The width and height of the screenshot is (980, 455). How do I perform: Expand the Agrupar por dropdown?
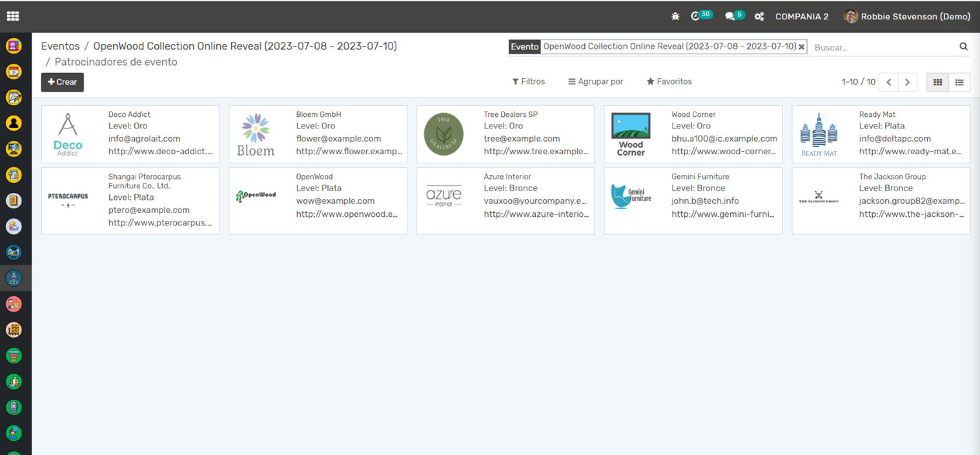pyautogui.click(x=595, y=82)
